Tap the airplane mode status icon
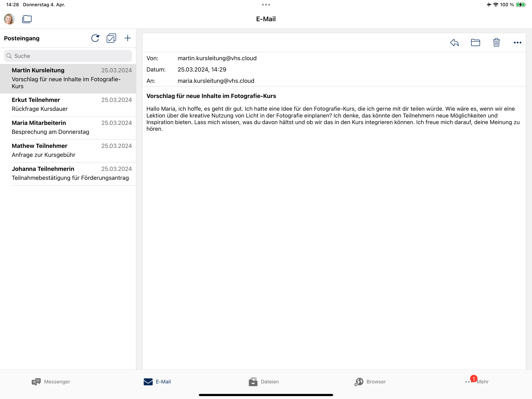Image resolution: width=532 pixels, height=399 pixels. point(489,4)
